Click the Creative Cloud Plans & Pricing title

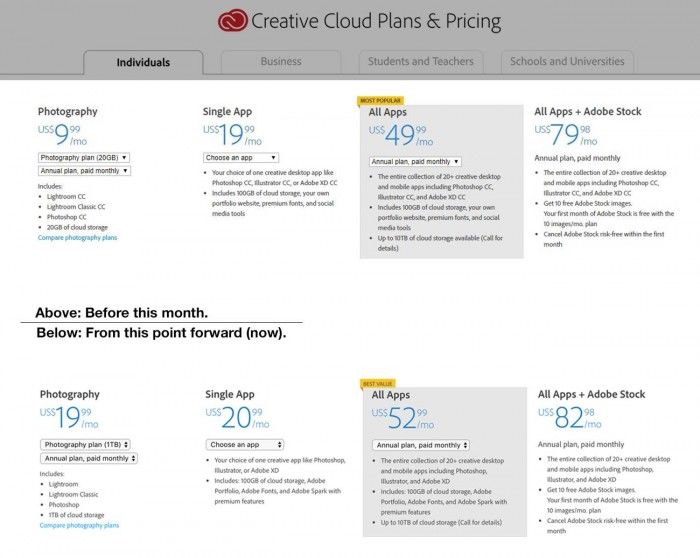(376, 21)
